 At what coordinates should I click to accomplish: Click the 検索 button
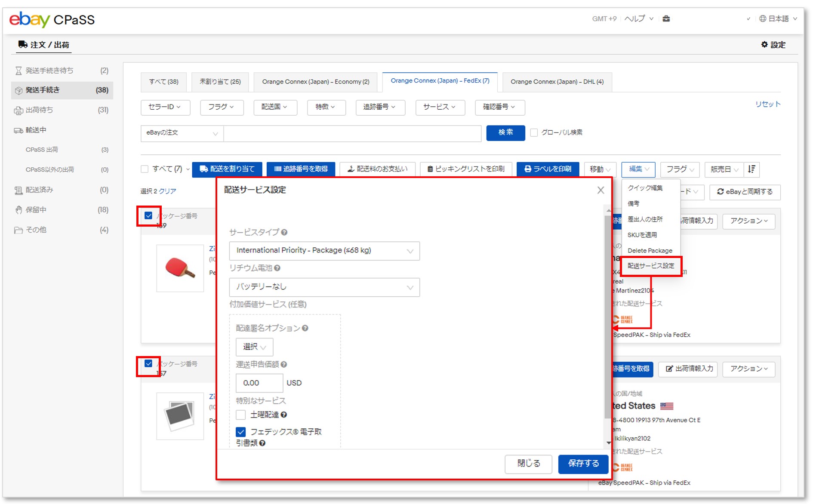(x=505, y=132)
